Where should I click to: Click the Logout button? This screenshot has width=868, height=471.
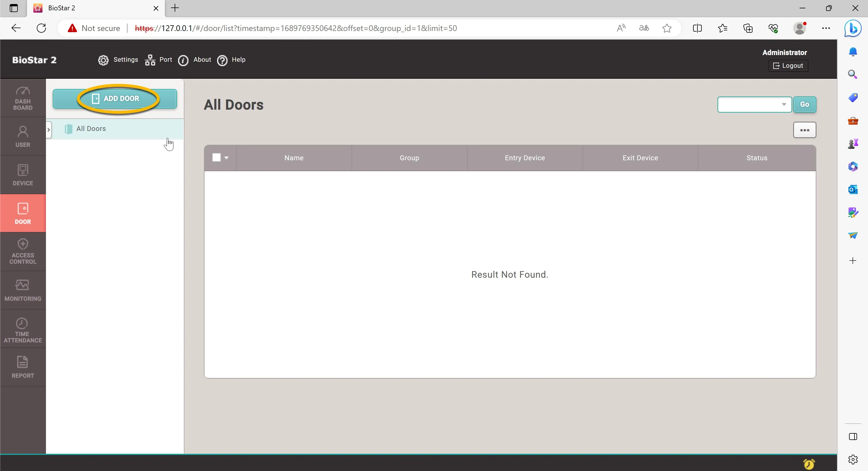[788, 66]
